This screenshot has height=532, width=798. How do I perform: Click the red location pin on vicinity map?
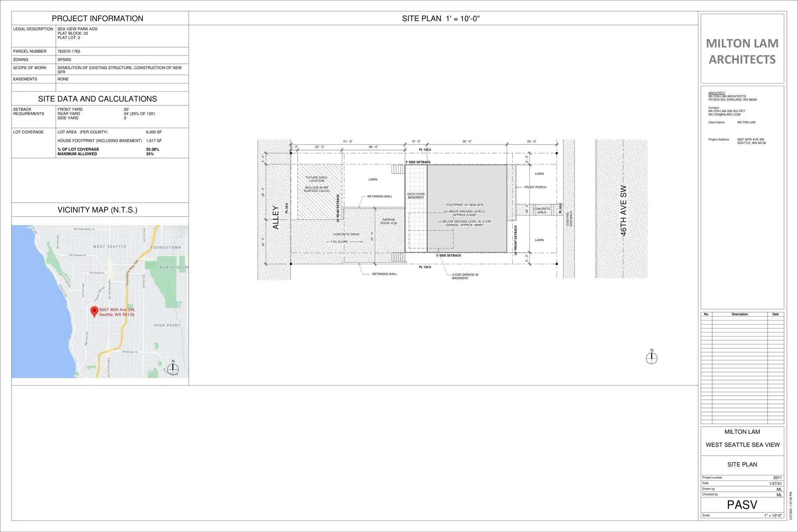pos(94,312)
